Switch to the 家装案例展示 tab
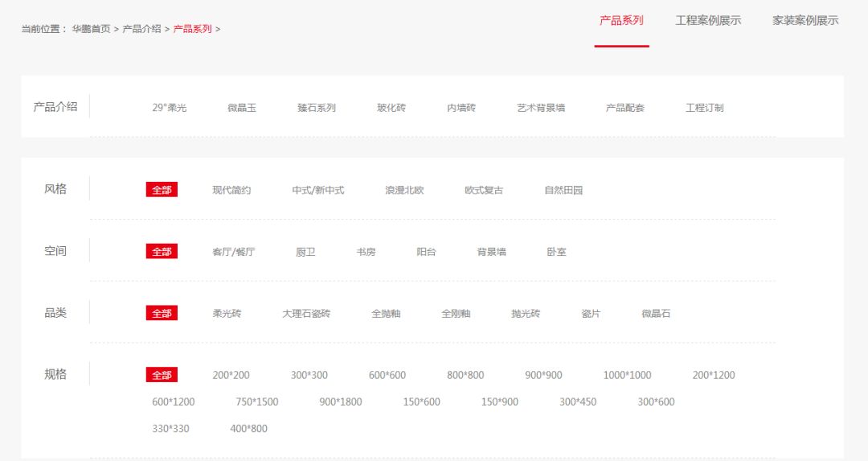The width and height of the screenshot is (868, 461). (x=805, y=21)
